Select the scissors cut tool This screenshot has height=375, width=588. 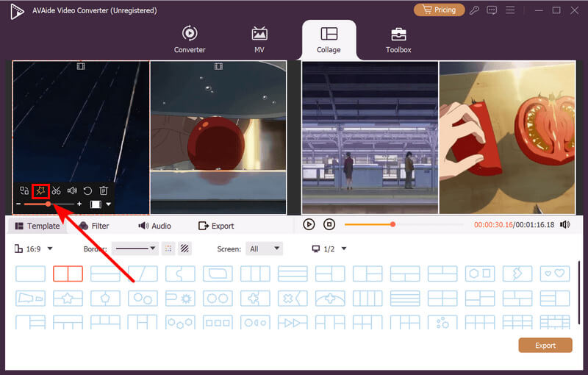click(57, 191)
